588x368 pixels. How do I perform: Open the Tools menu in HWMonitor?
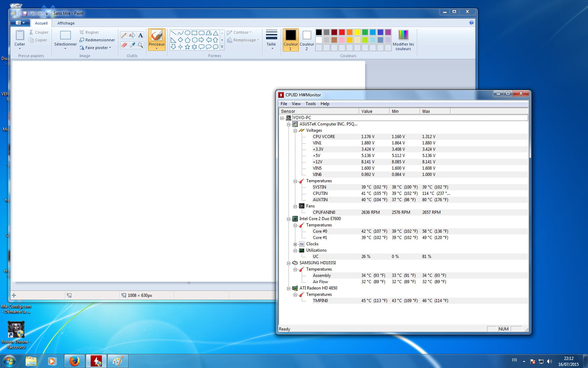pyautogui.click(x=310, y=104)
